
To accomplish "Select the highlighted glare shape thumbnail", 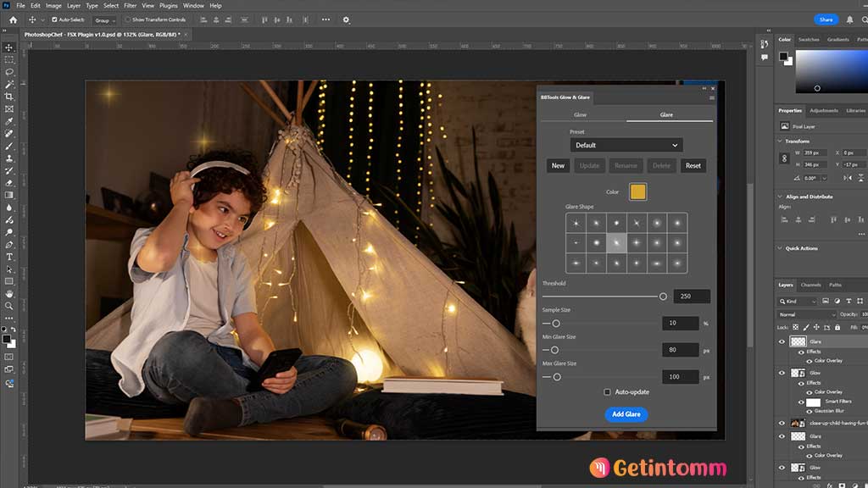I will [616, 243].
